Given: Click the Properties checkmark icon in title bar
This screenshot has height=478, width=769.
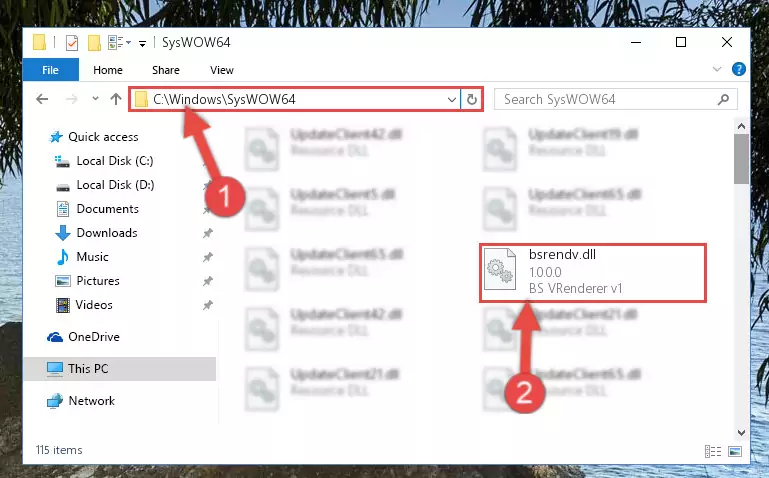Looking at the screenshot, I should coord(72,43).
